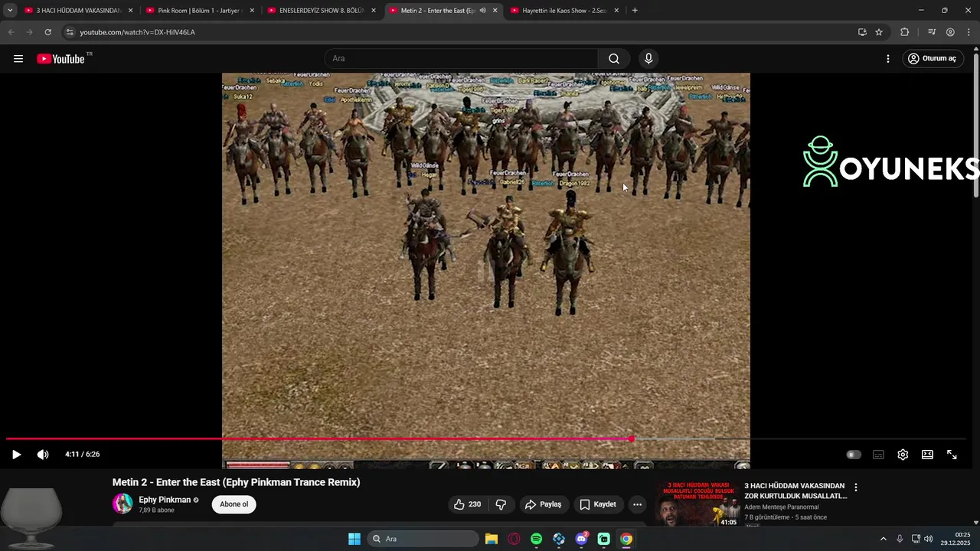
Task: Close the 'Pink Room' tab
Action: (x=252, y=11)
